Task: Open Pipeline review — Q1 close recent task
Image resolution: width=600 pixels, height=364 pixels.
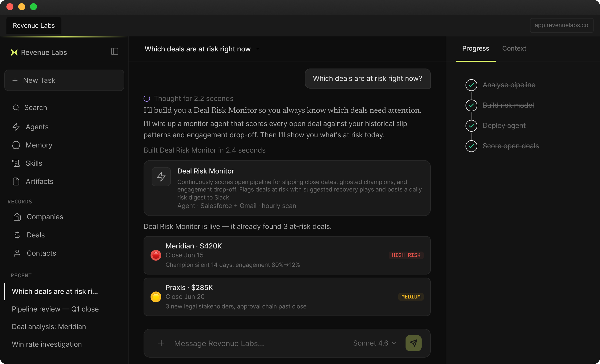Action: coord(55,309)
